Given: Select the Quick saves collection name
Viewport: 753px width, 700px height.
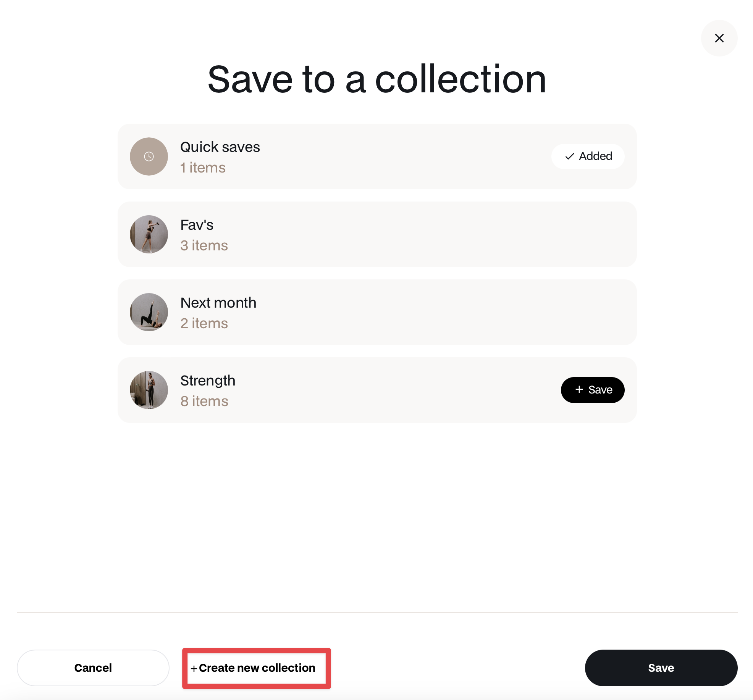Looking at the screenshot, I should pos(220,147).
